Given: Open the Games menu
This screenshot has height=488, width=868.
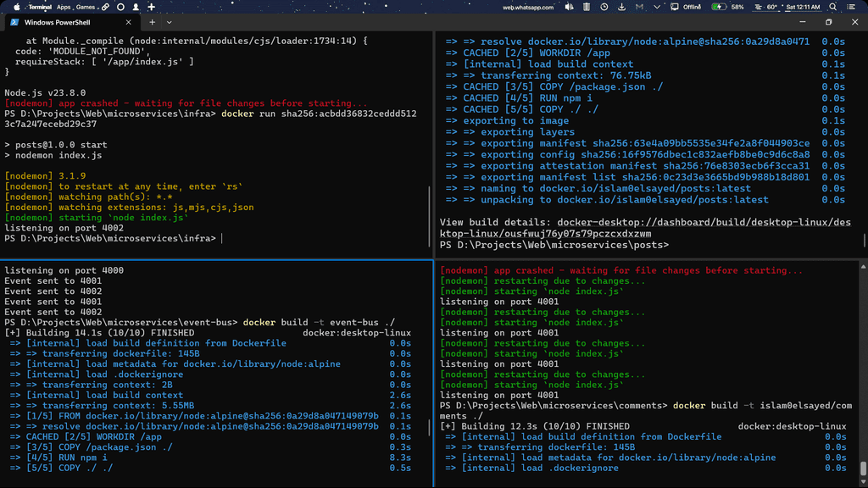Looking at the screenshot, I should point(86,7).
